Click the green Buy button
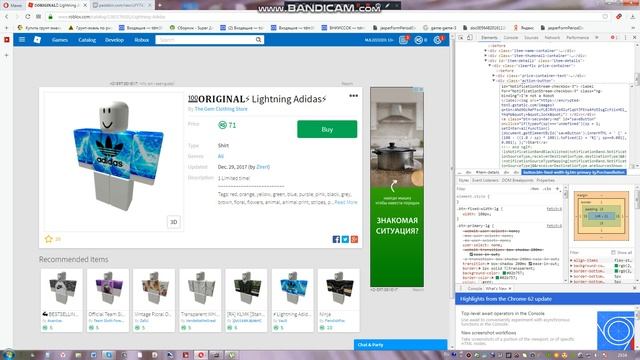 click(x=327, y=129)
